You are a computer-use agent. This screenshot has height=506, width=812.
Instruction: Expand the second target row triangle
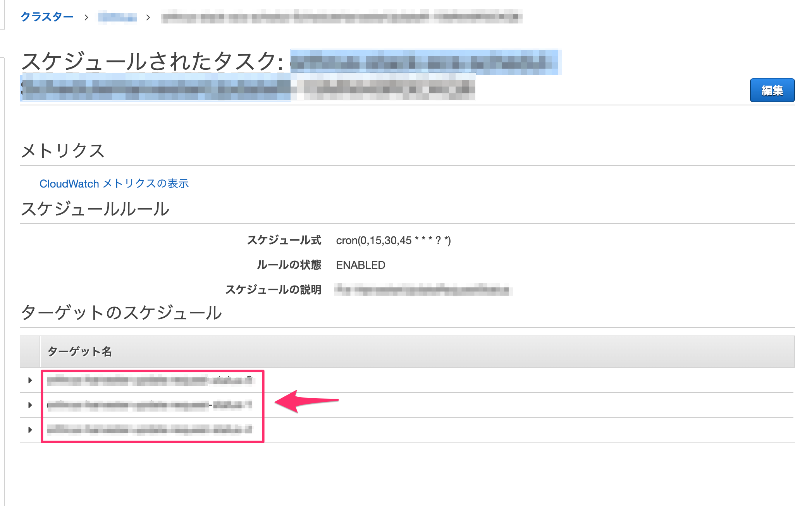tap(30, 405)
